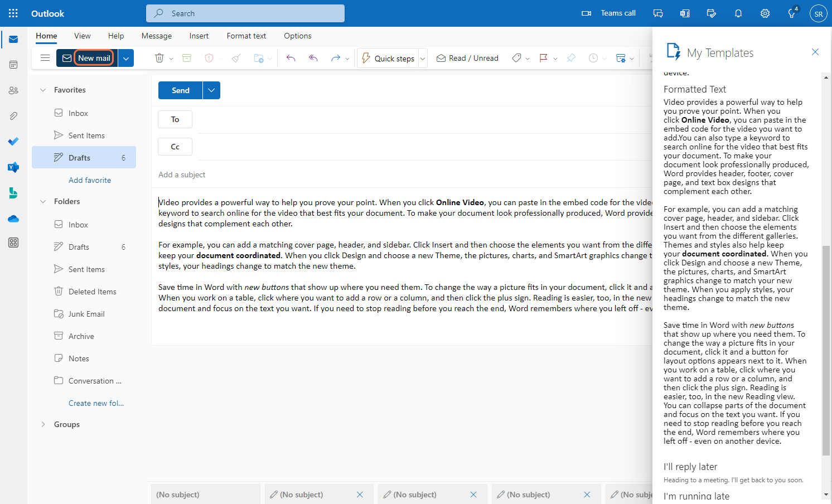The height and width of the screenshot is (504, 832).
Task: Open People from the left app rail
Action: click(x=13, y=90)
